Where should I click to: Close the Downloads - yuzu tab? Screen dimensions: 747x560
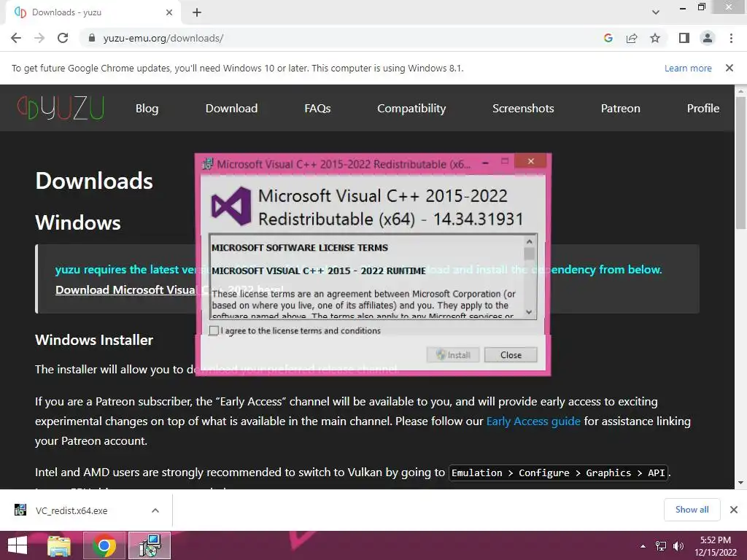(x=169, y=12)
